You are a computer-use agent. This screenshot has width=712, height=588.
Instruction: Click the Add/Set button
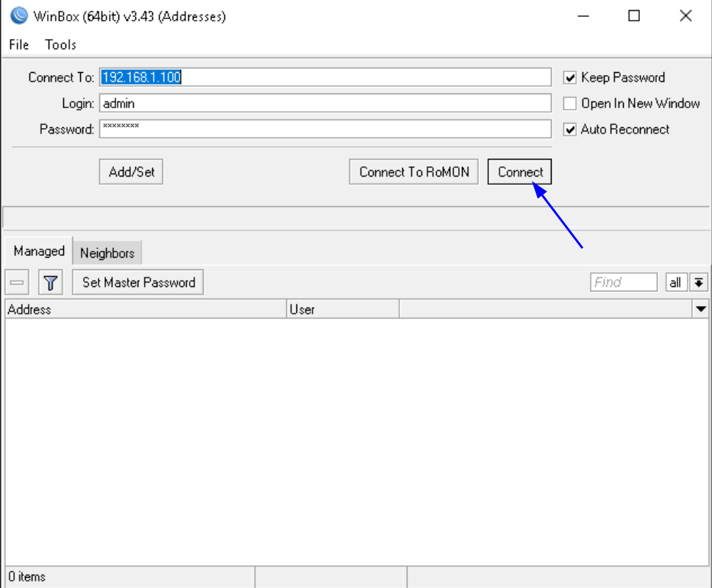[130, 171]
